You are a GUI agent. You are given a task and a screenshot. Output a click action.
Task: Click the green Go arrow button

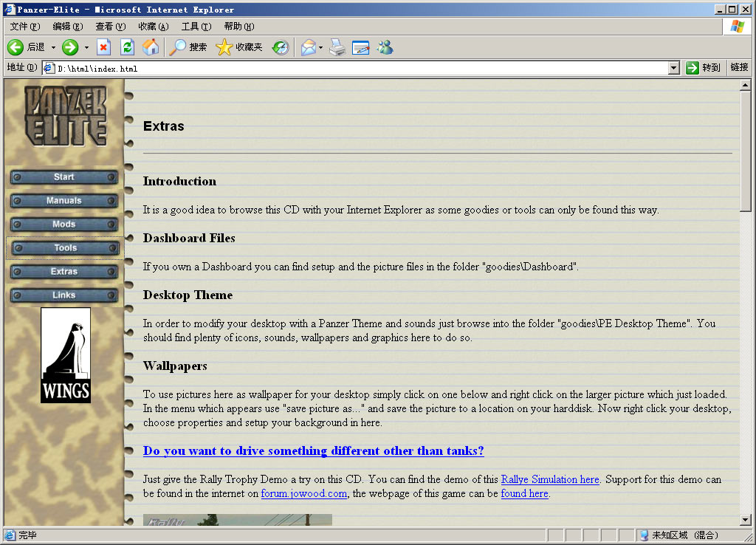693,68
